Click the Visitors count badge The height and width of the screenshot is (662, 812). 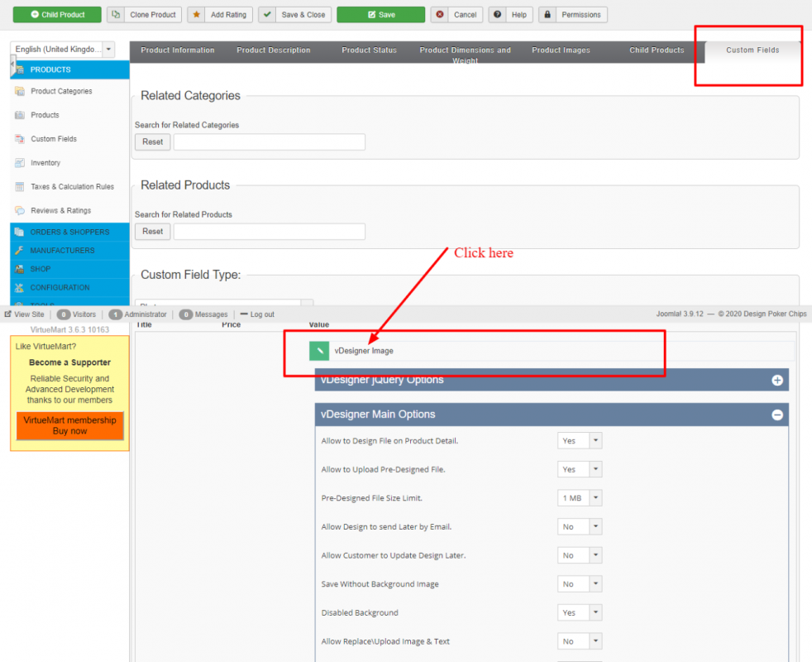click(64, 314)
